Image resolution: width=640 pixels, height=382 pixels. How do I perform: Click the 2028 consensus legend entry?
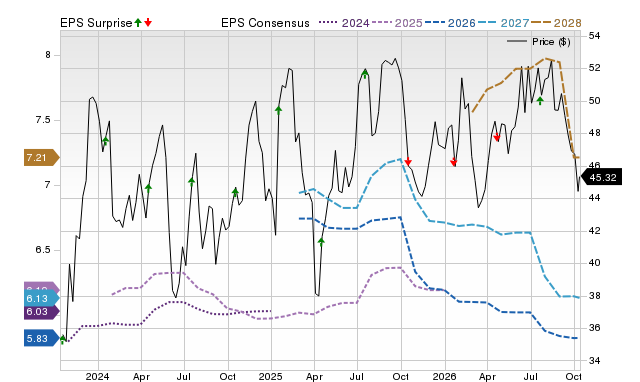coord(556,23)
